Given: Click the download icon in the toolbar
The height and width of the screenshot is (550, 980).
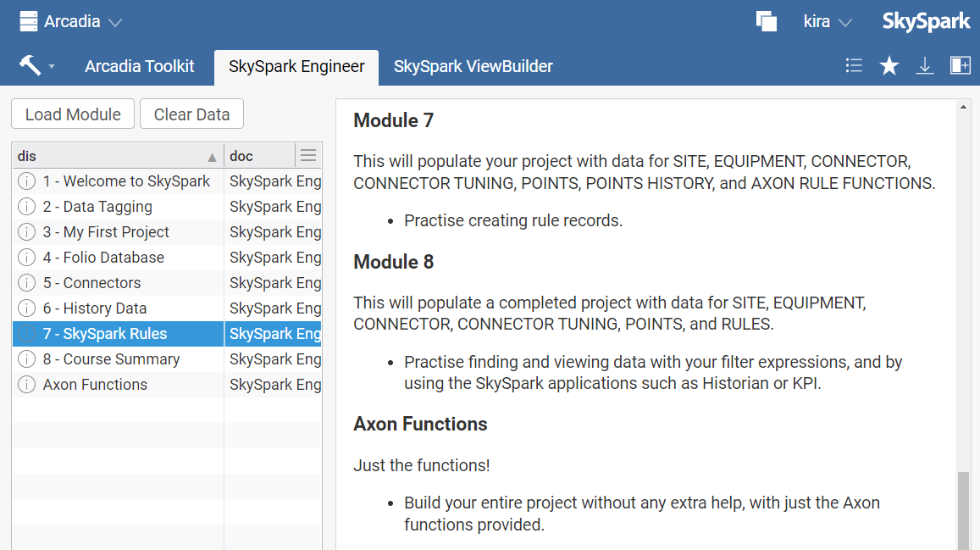Looking at the screenshot, I should 924,65.
